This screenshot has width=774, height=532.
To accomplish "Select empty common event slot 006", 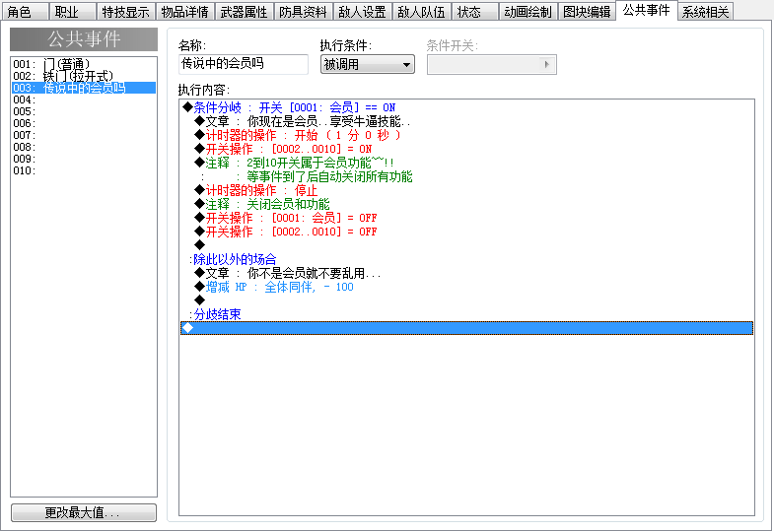I will tap(84, 123).
